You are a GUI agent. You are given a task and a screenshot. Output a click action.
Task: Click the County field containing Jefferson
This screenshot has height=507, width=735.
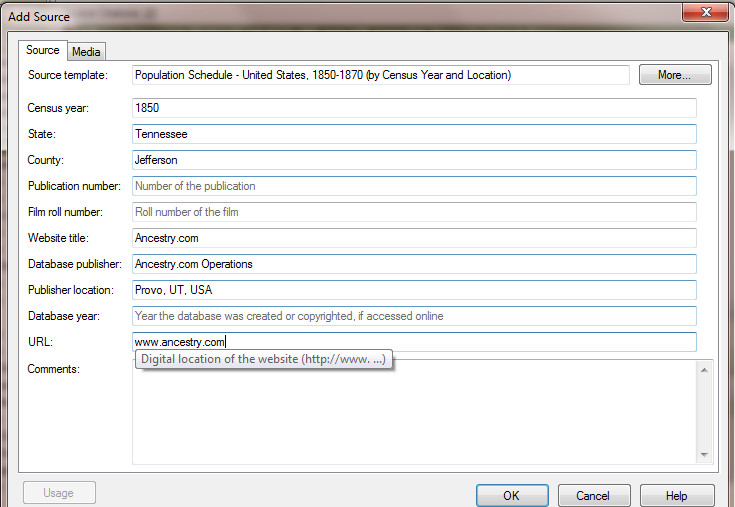pos(414,160)
